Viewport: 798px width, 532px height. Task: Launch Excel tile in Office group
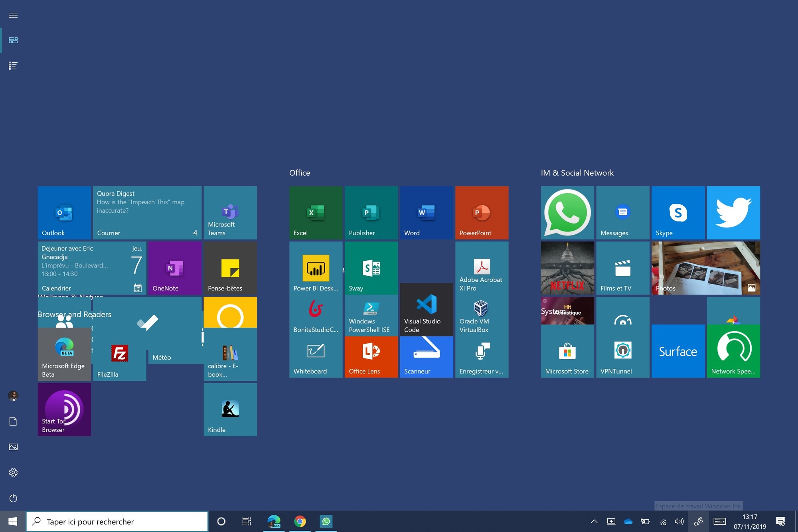click(316, 213)
